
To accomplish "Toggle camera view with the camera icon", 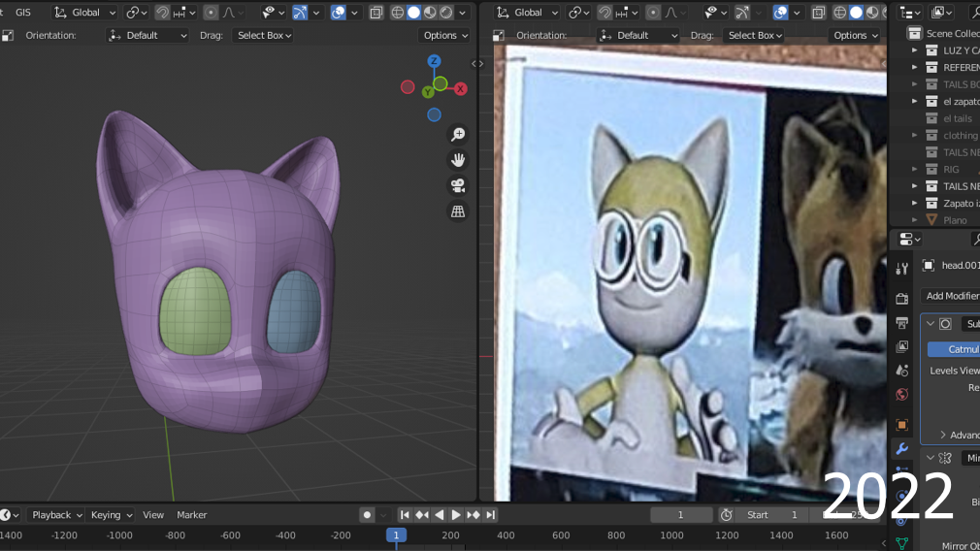I will [458, 185].
